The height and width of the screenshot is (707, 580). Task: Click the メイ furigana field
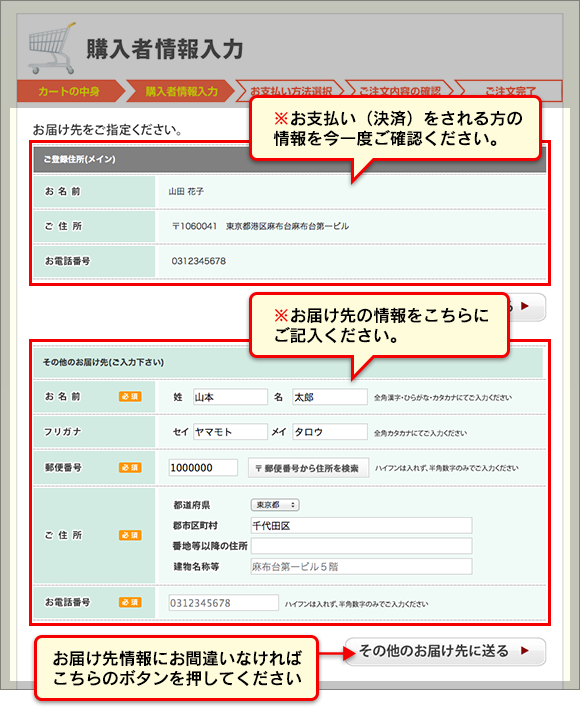[330, 432]
